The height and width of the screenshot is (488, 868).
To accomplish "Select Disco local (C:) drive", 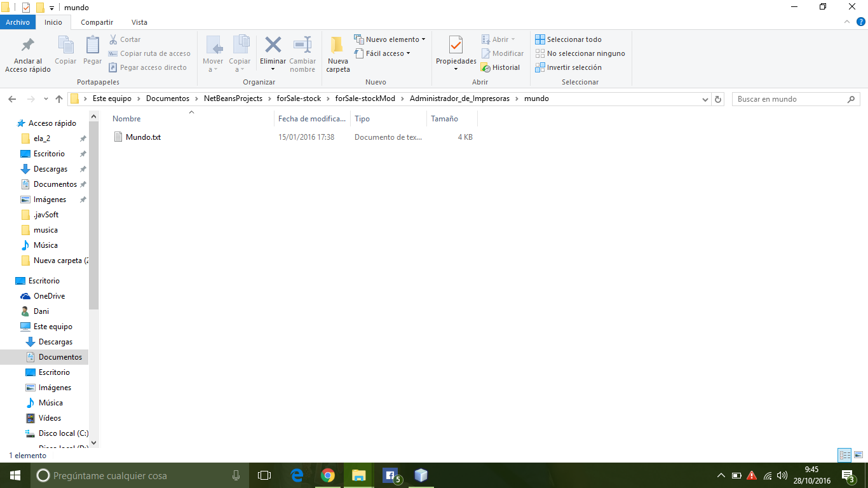I will point(63,433).
